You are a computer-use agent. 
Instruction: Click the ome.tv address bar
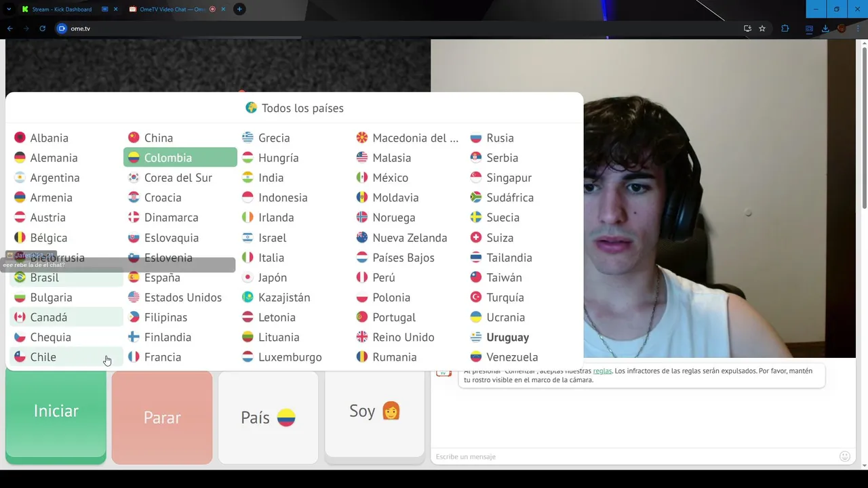[x=400, y=28]
